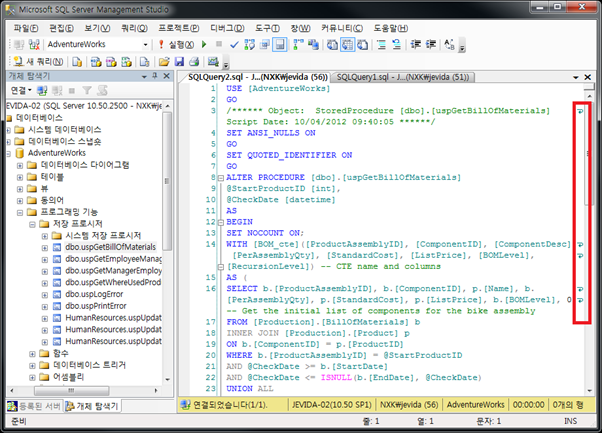Click the blue save floppy icon

click(x=179, y=62)
